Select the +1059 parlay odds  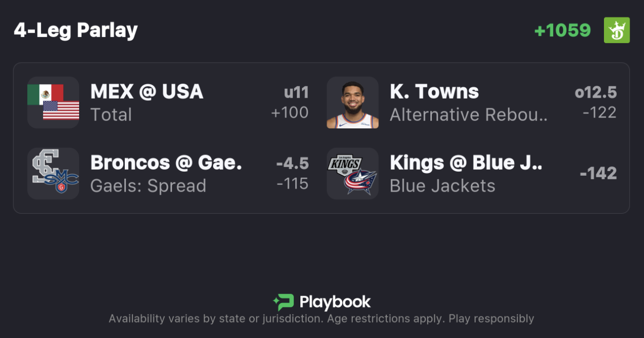click(x=562, y=30)
